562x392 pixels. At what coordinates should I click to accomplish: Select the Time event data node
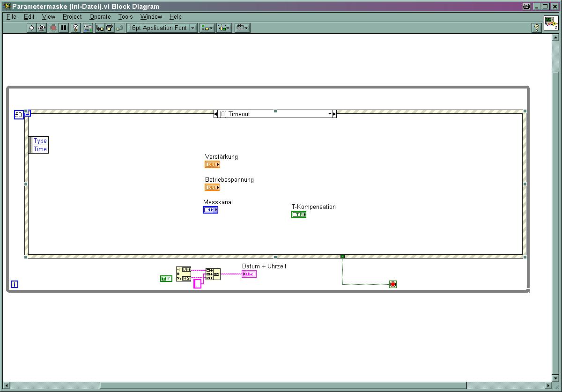pyautogui.click(x=40, y=149)
